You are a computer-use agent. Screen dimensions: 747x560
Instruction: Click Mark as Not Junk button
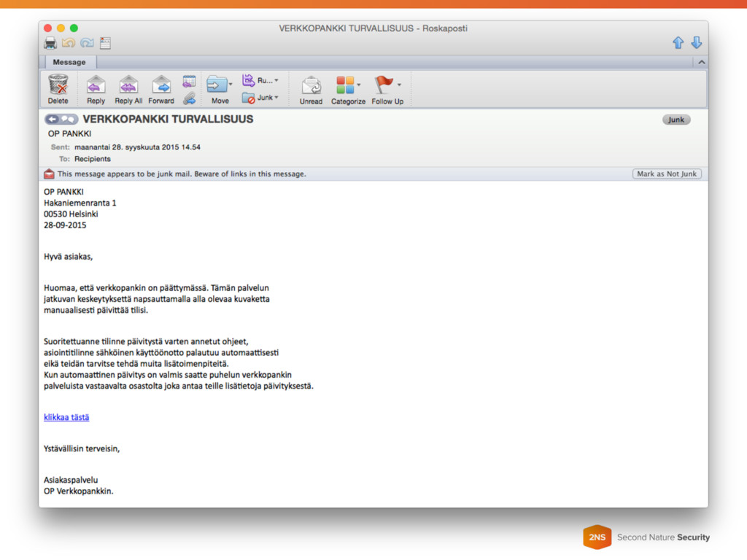[667, 174]
